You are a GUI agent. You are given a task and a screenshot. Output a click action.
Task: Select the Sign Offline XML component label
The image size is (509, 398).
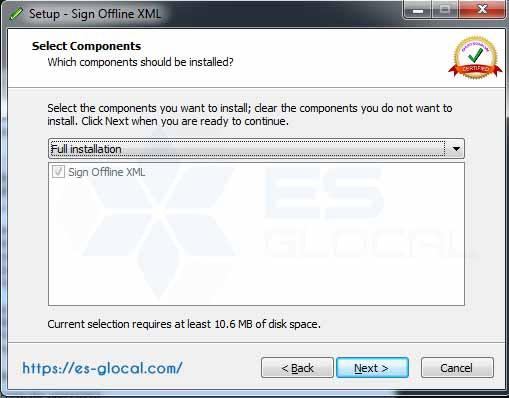[x=107, y=172]
